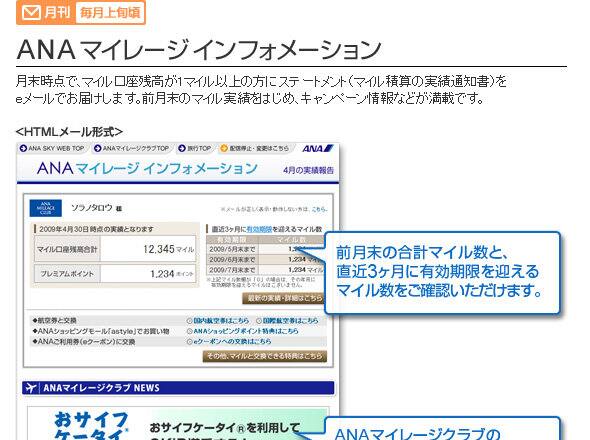Select the 旅行TOP tab

(x=195, y=148)
